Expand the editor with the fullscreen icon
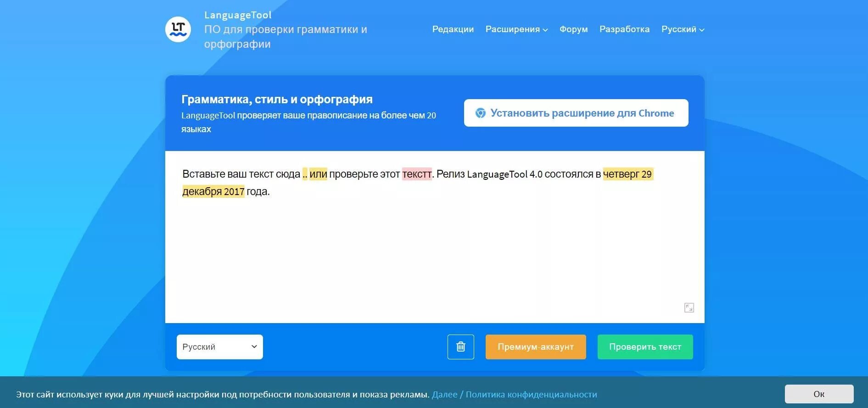Screen dimensions: 868x408 tap(689, 307)
